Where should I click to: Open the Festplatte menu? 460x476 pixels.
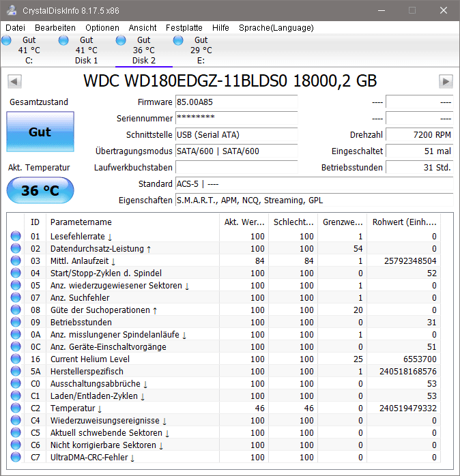184,28
